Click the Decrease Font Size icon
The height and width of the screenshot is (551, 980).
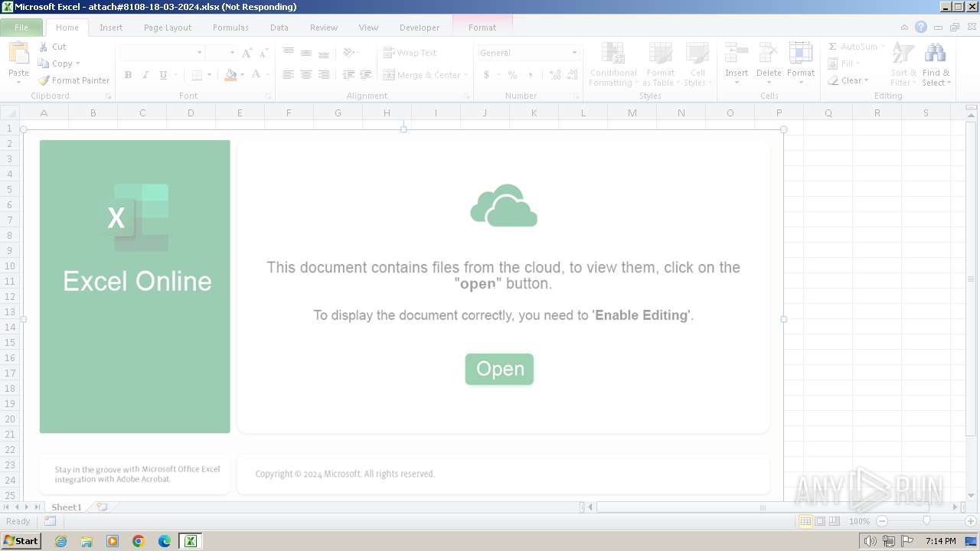(x=263, y=53)
